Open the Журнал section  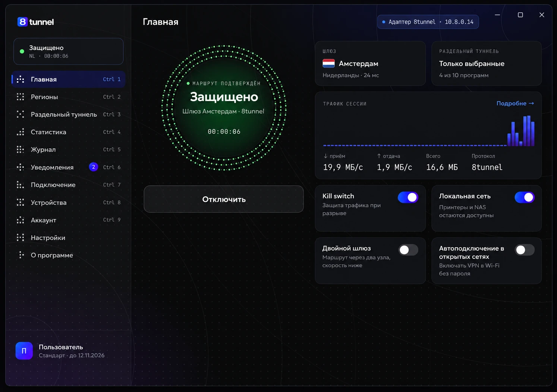point(69,149)
